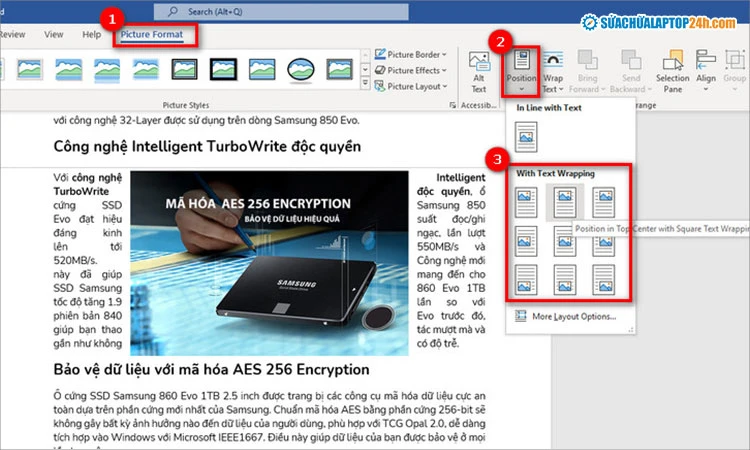Open the Help tab

tap(91, 34)
